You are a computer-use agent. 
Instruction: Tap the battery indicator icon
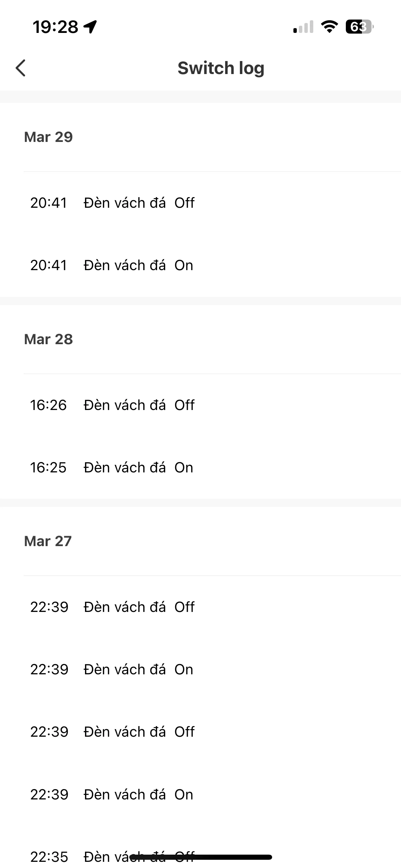tap(360, 27)
